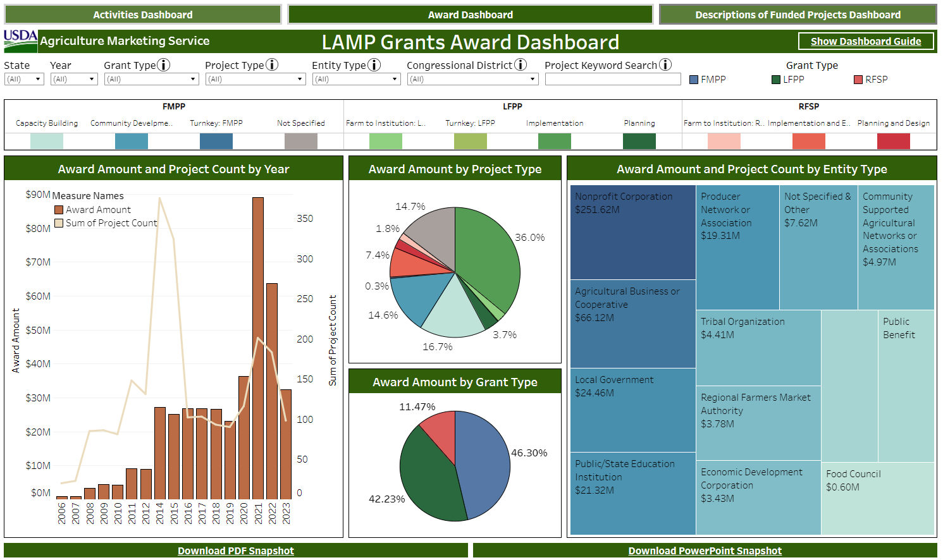Click the FMPP Not Specified gray swatch
This screenshot has height=560, width=943.
pyautogui.click(x=301, y=141)
